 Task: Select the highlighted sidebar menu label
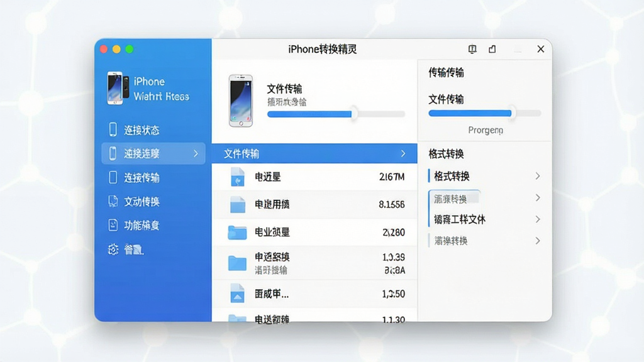[x=142, y=153]
